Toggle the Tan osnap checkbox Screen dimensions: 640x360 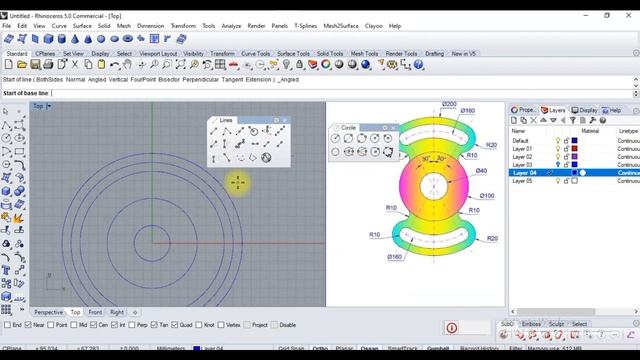click(154, 325)
